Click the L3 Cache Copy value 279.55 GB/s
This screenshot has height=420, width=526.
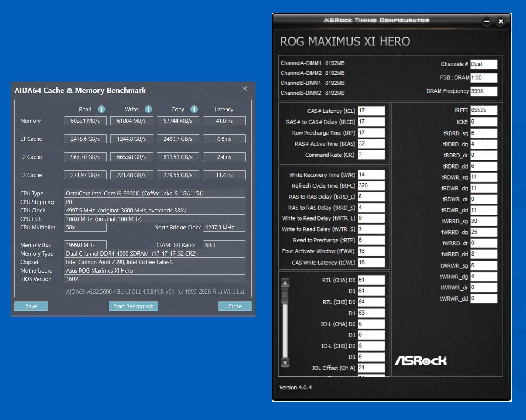pos(178,175)
